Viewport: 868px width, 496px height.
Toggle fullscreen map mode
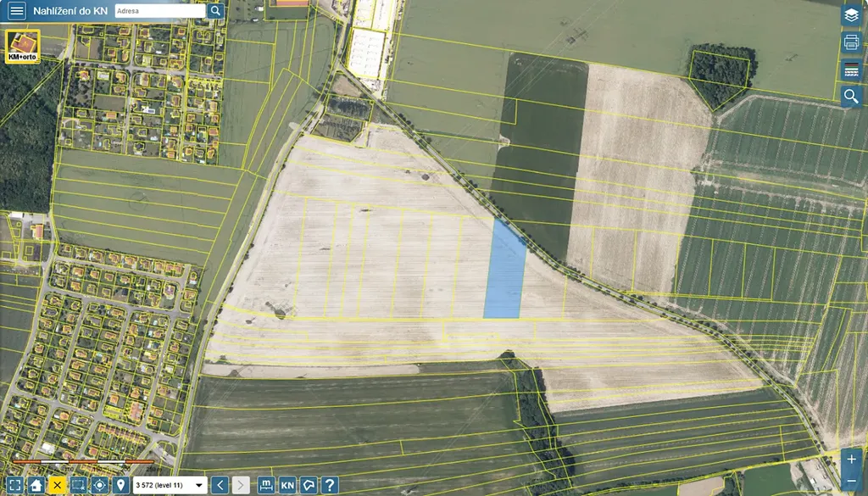click(15, 486)
